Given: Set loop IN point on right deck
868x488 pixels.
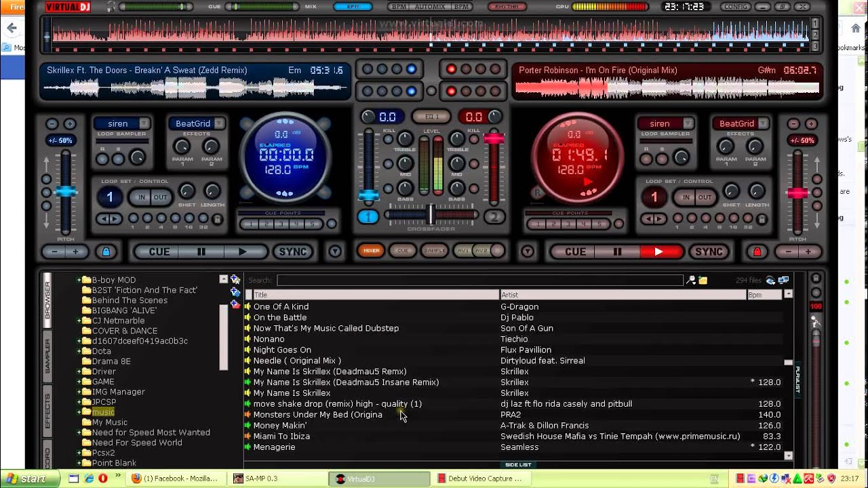Looking at the screenshot, I should [686, 197].
